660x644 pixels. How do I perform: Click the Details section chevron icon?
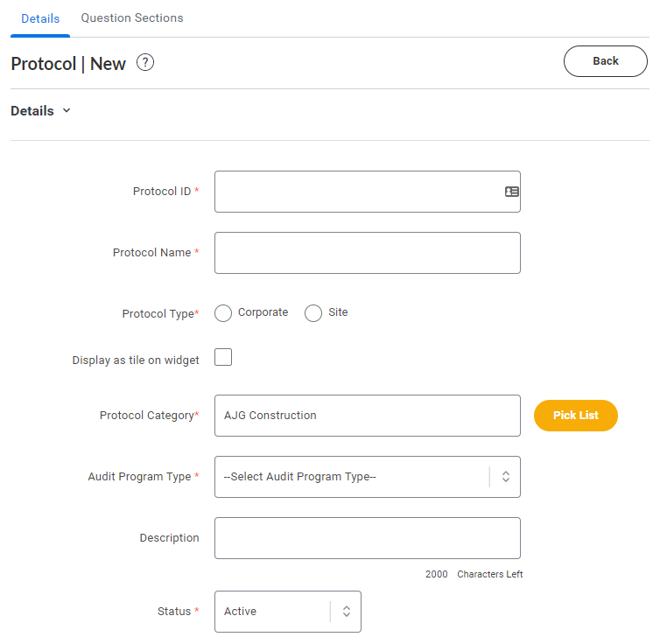[x=67, y=110]
